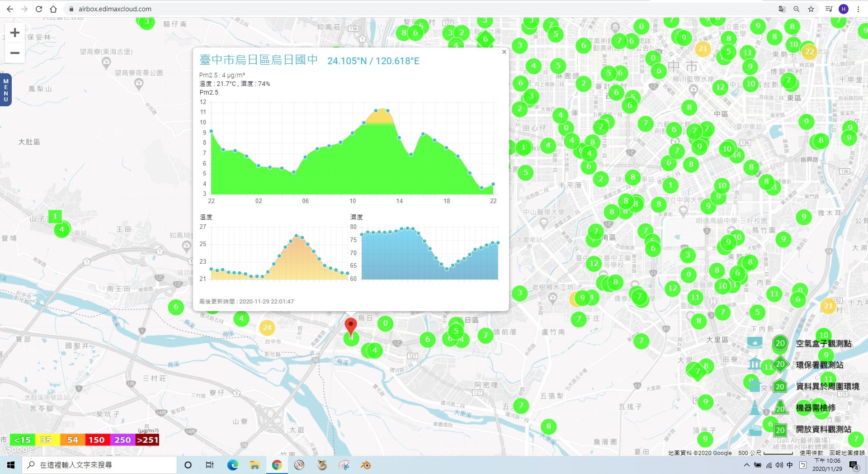Zoom out the map with minus button
The width and height of the screenshot is (868, 474).
click(x=15, y=53)
